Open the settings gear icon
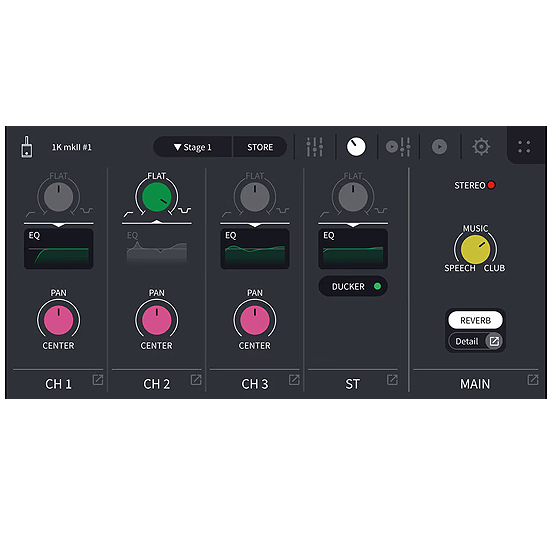The image size is (550, 550). point(481,147)
